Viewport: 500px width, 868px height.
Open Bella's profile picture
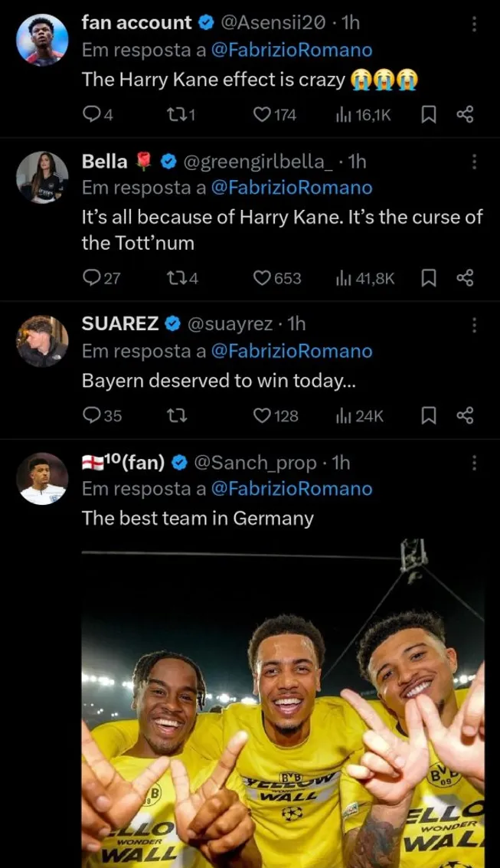42,172
